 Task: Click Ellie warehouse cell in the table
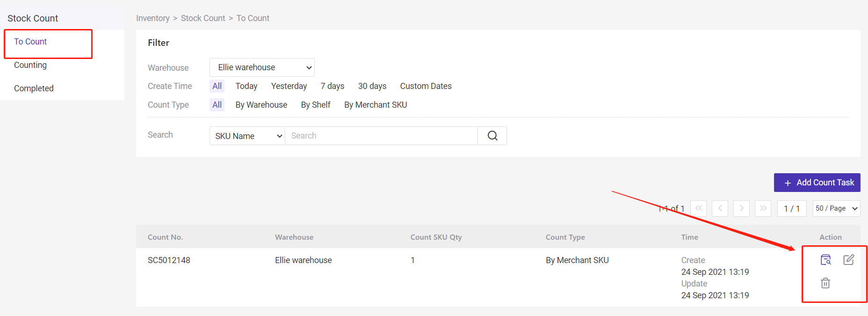304,260
